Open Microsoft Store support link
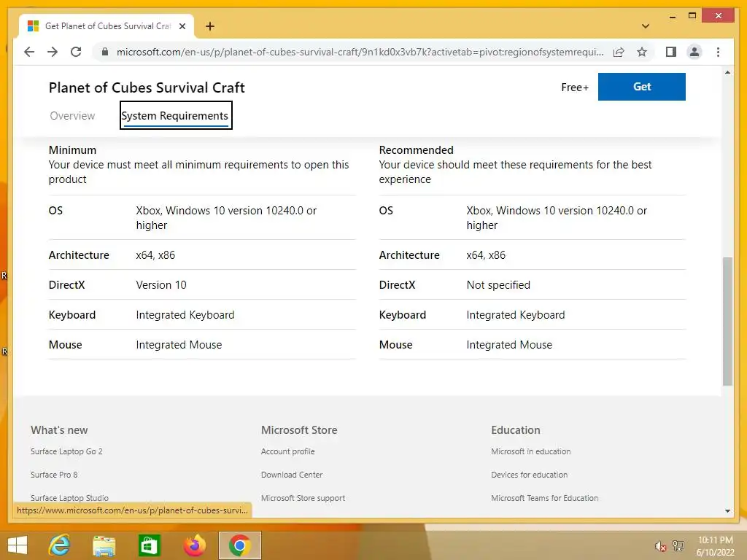The width and height of the screenshot is (747, 560). click(303, 498)
